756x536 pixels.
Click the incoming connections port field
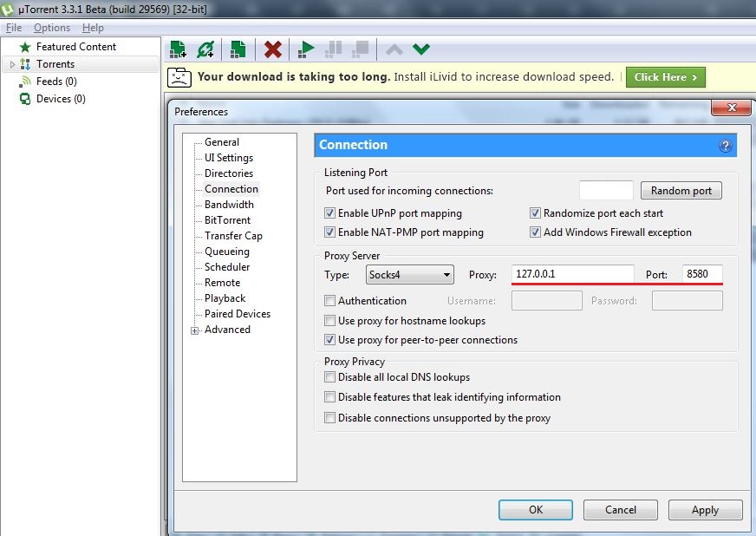[606, 190]
